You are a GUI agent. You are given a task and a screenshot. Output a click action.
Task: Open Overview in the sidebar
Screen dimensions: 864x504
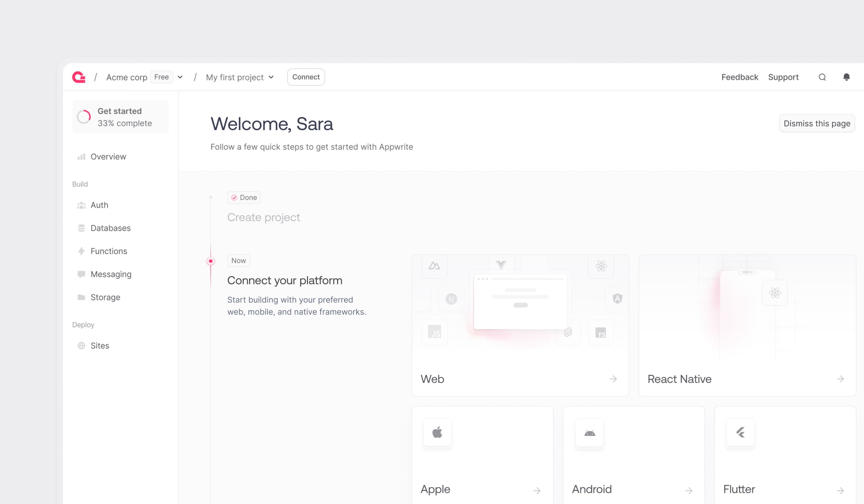pyautogui.click(x=108, y=157)
